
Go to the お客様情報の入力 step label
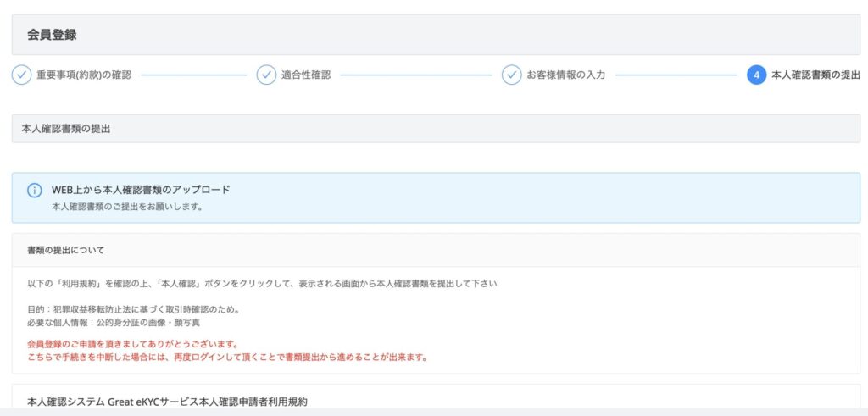pyautogui.click(x=565, y=75)
